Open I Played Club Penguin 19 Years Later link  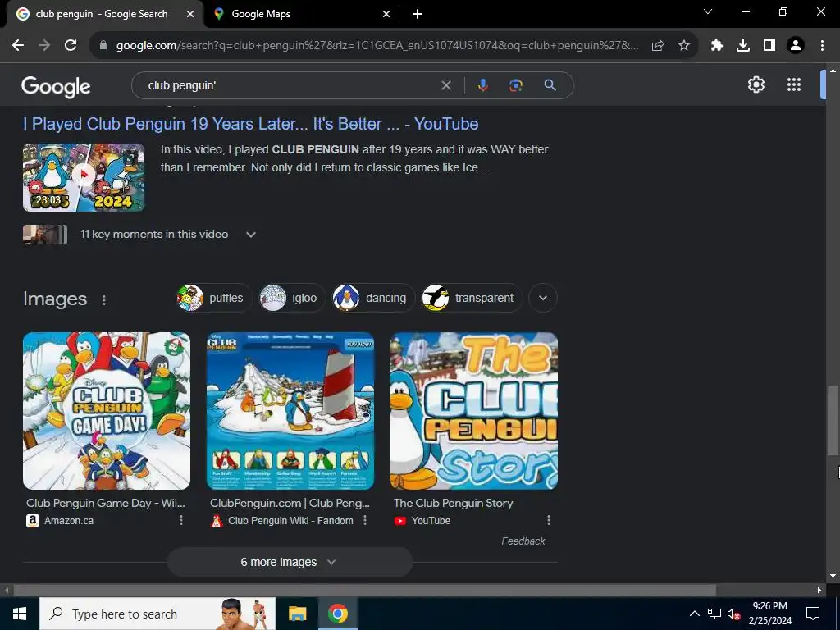251,124
